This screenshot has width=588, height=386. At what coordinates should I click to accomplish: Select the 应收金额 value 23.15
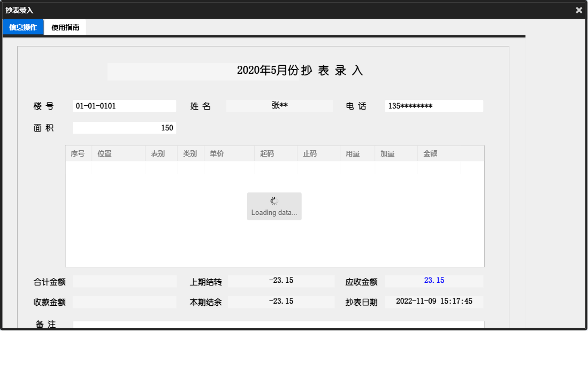[x=433, y=280]
